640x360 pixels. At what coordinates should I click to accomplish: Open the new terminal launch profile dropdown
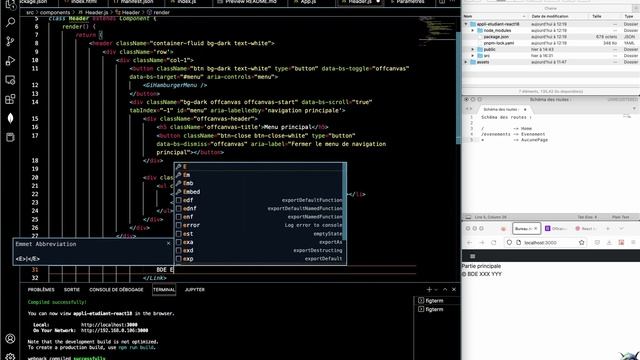point(436,289)
